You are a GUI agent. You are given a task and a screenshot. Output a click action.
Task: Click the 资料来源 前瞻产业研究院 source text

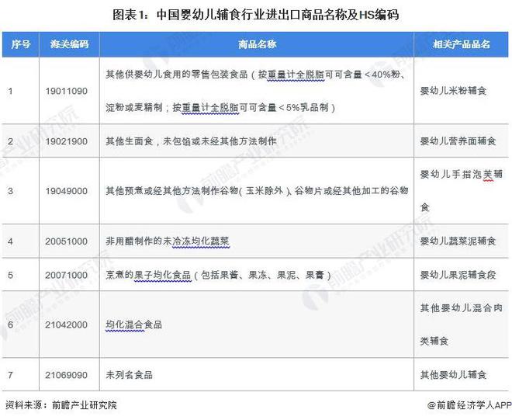(61, 405)
